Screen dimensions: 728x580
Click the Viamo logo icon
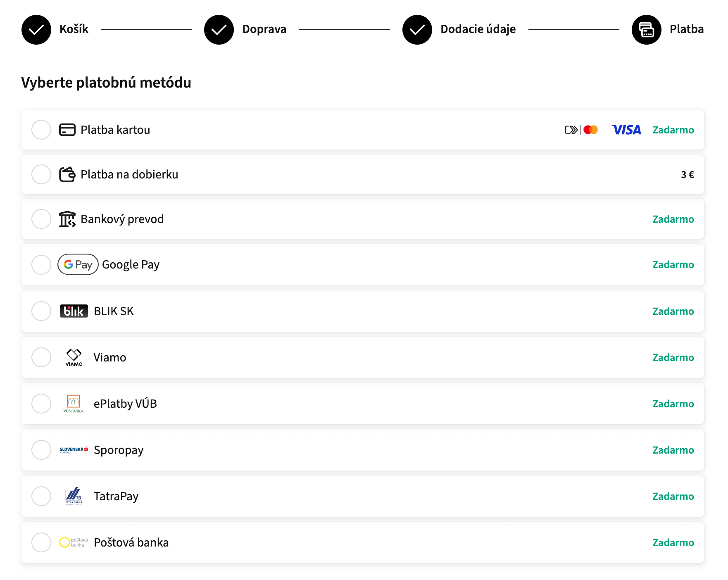click(74, 357)
